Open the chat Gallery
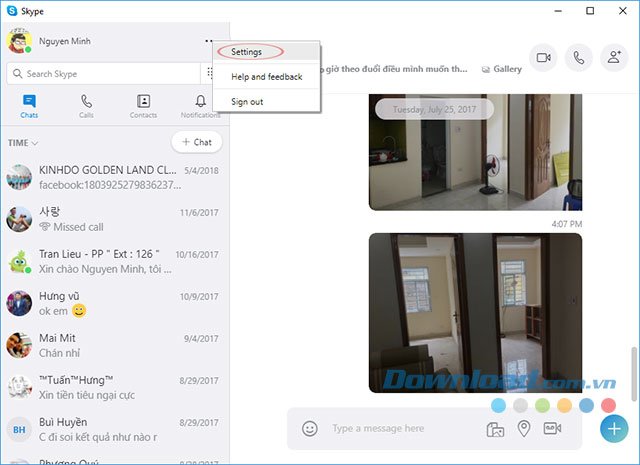Viewport: 640px width, 465px height. (x=502, y=69)
